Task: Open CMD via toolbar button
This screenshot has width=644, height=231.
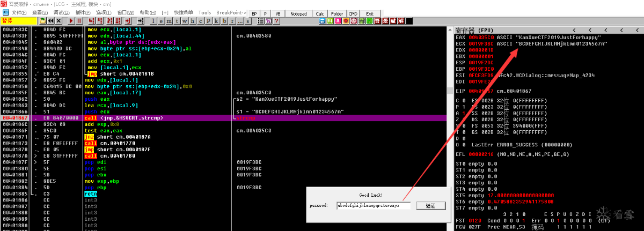Action: point(353,13)
